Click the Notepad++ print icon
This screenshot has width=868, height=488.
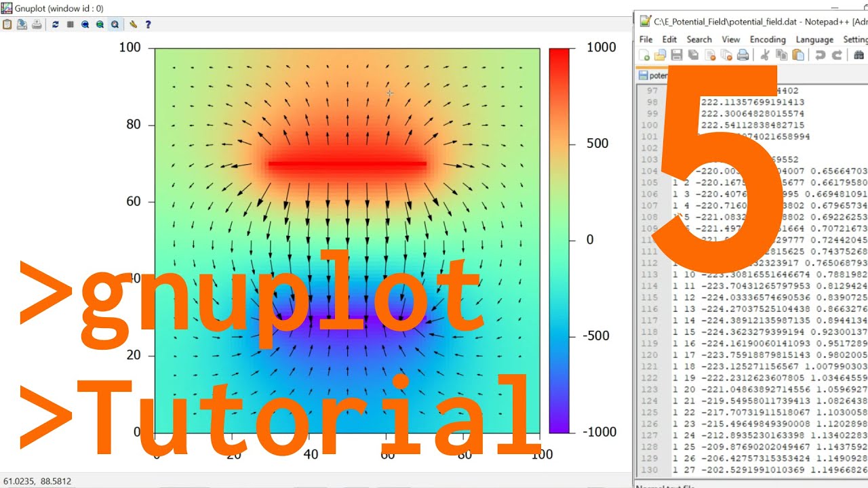(743, 56)
